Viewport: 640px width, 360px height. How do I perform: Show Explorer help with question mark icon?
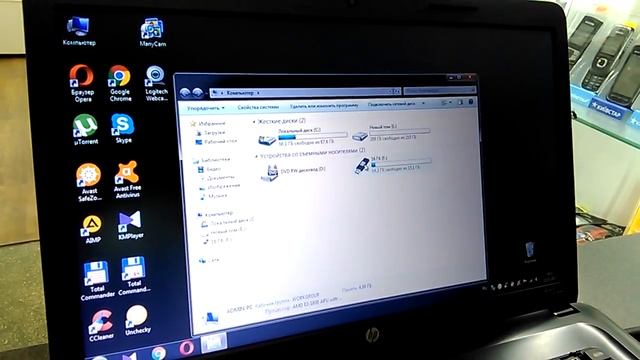coord(471,102)
